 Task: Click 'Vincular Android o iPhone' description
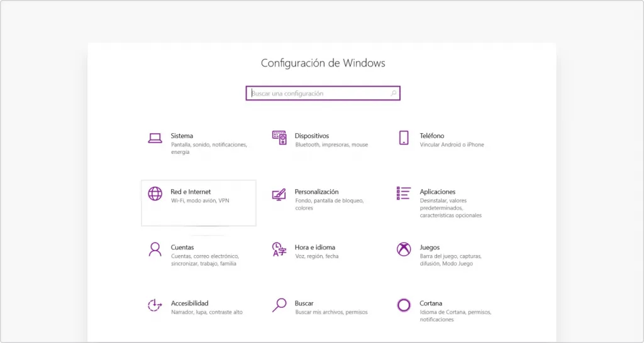(452, 145)
